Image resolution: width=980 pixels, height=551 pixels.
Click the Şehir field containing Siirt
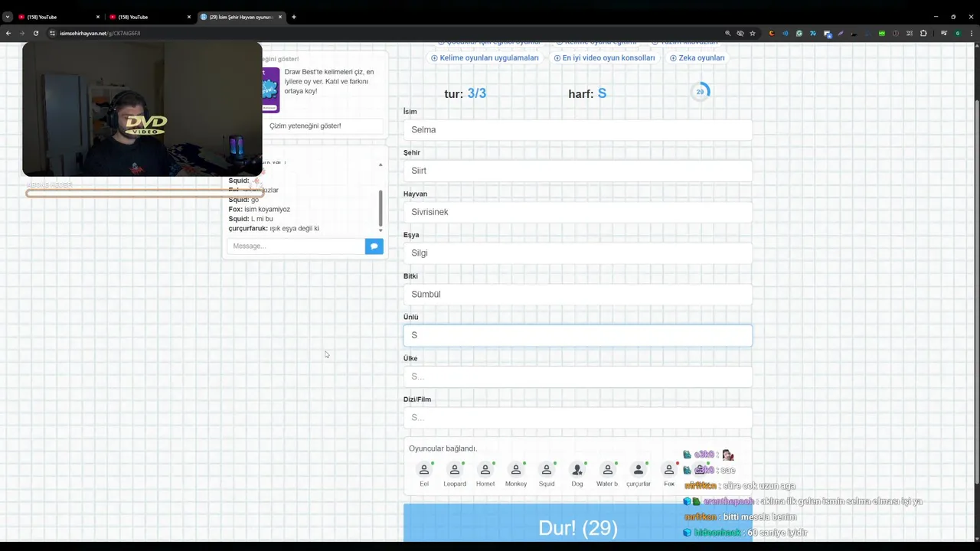[x=577, y=171]
